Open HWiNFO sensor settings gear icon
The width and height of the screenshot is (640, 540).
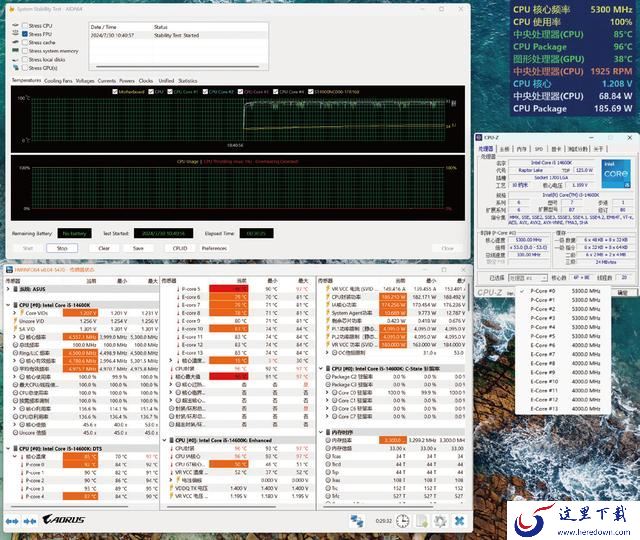click(x=440, y=520)
